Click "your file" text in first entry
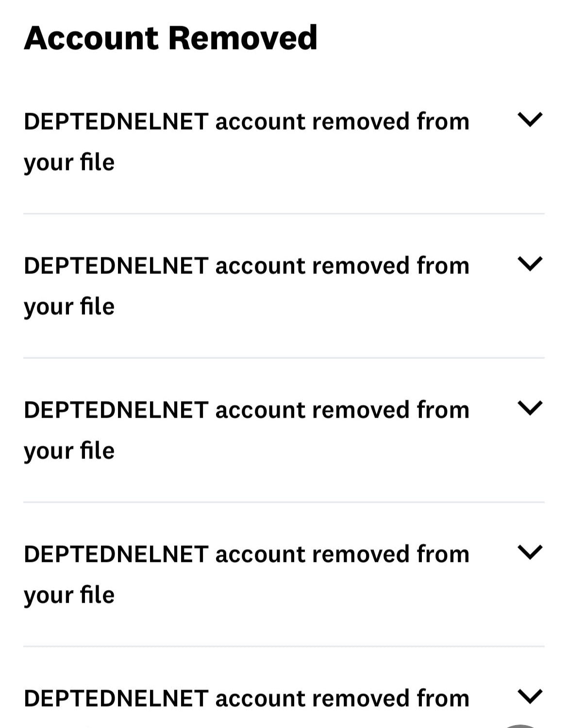 click(69, 162)
